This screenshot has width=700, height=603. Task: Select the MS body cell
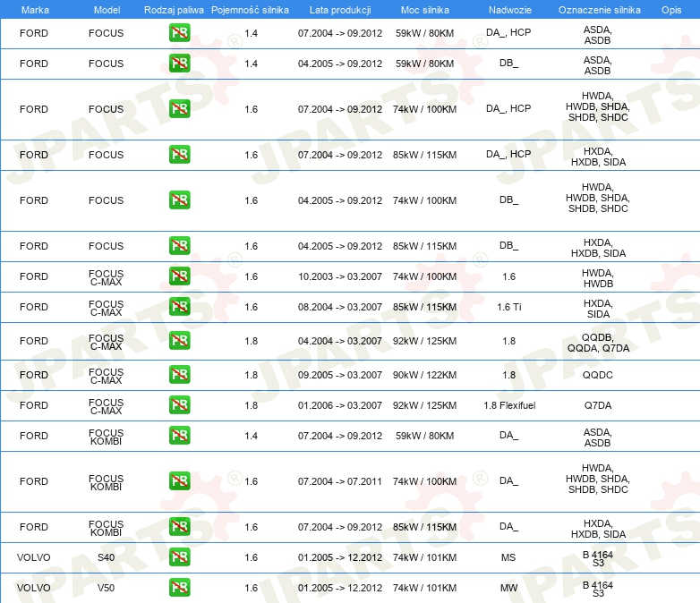[508, 557]
